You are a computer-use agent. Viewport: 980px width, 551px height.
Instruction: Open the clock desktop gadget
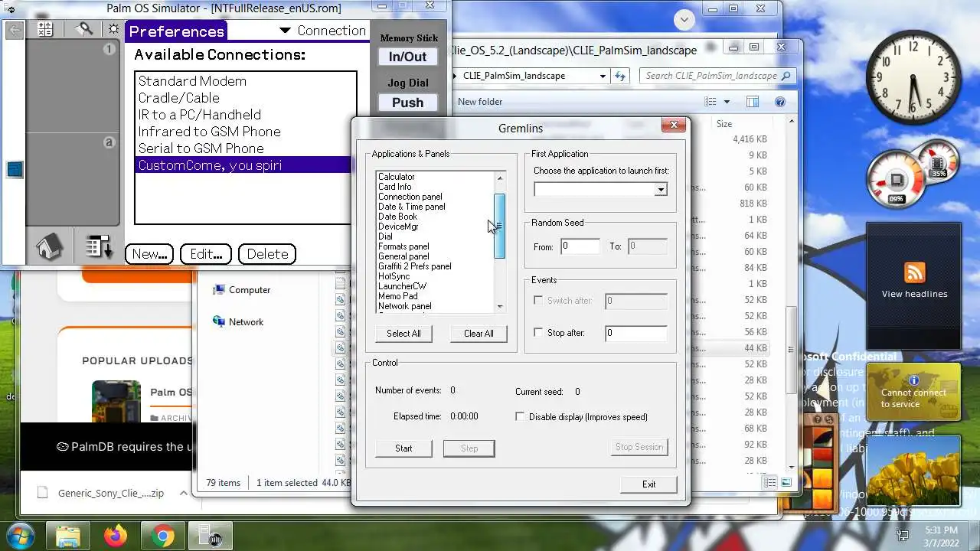tap(913, 79)
